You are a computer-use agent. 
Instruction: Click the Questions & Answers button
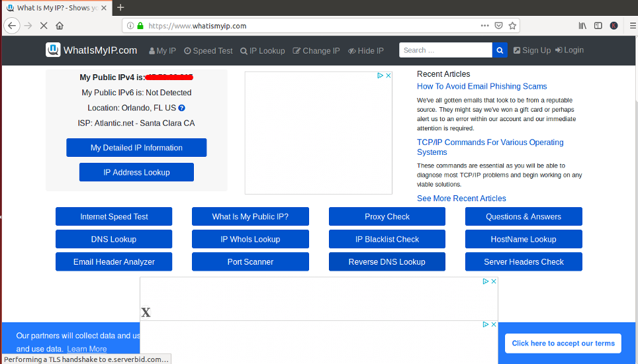click(524, 216)
